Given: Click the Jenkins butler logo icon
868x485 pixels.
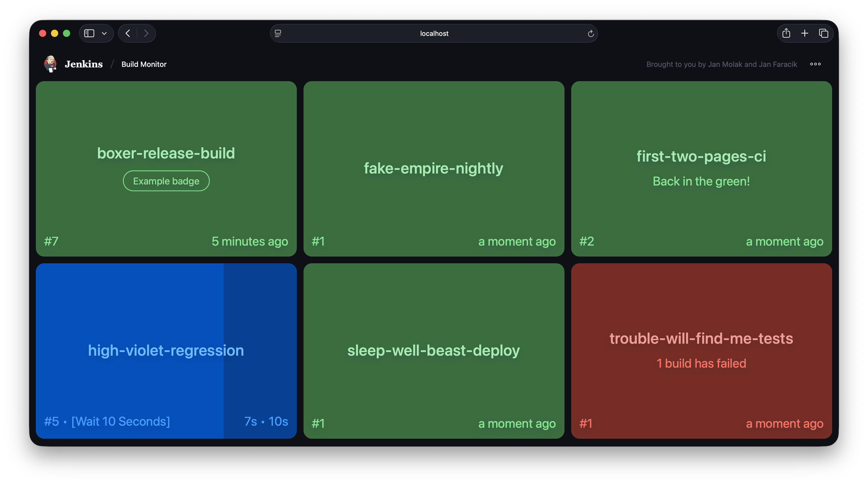Looking at the screenshot, I should tap(50, 64).
